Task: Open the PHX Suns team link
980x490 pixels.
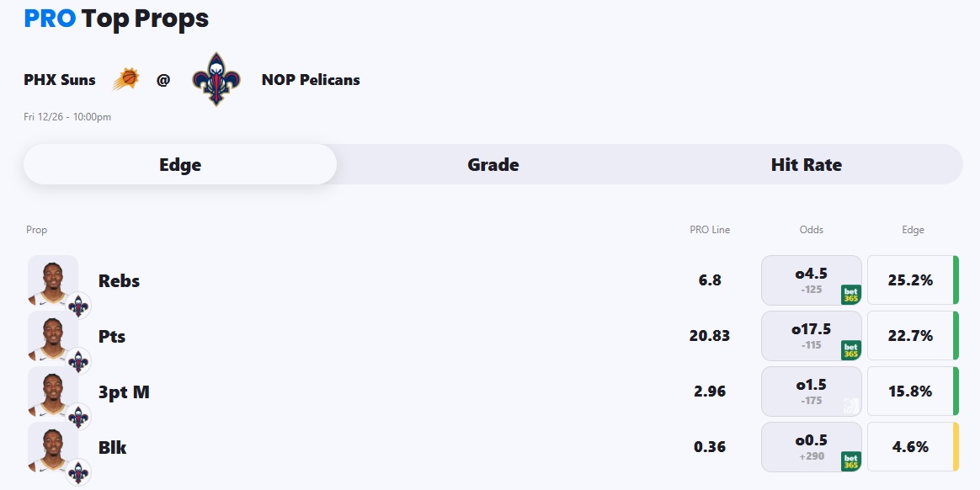Action: pos(60,80)
